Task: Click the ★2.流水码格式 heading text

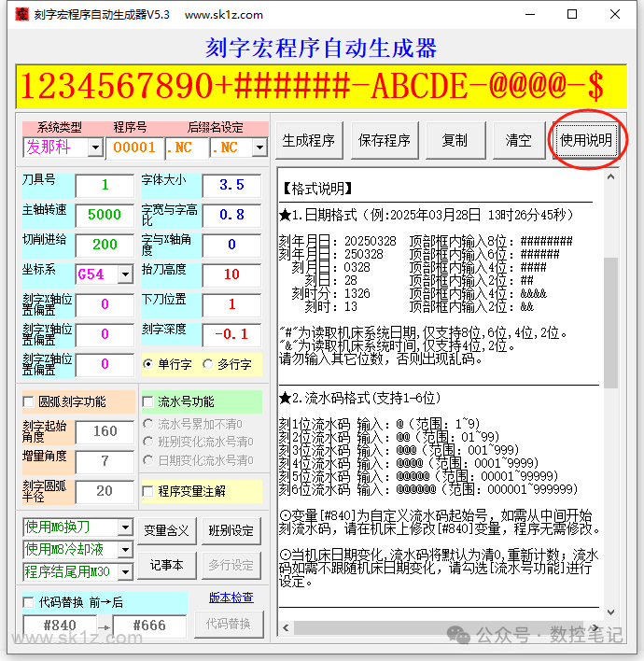Action: (x=359, y=398)
